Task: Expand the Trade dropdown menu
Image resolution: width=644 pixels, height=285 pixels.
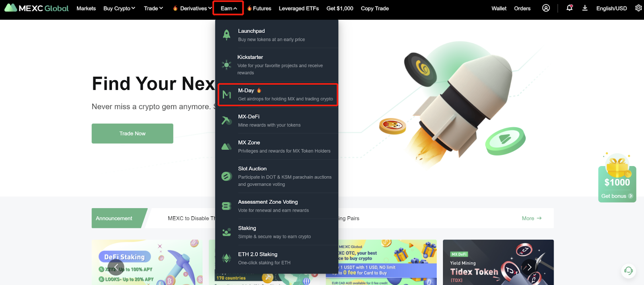Action: 153,8
